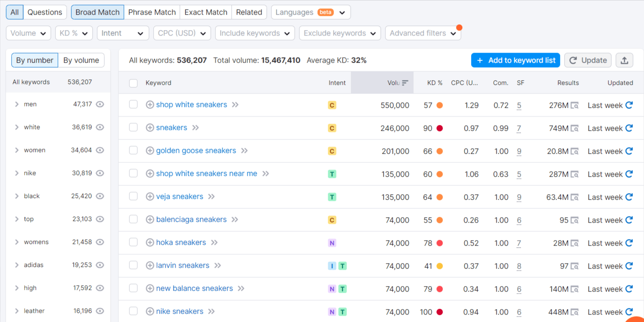Viewport: 644px width, 322px height.
Task: View SERP icon for 'shop white sneakers' results
Action: click(x=575, y=105)
